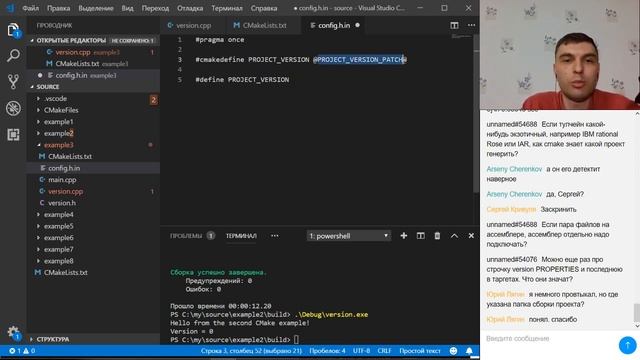Open the Выделение menu
This screenshot has height=360, width=640.
point(96,8)
